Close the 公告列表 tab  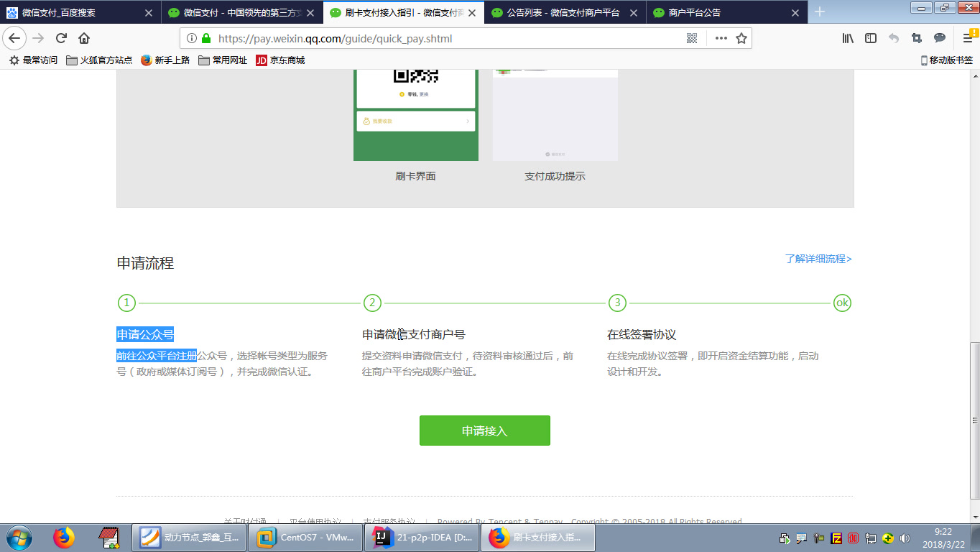(633, 13)
